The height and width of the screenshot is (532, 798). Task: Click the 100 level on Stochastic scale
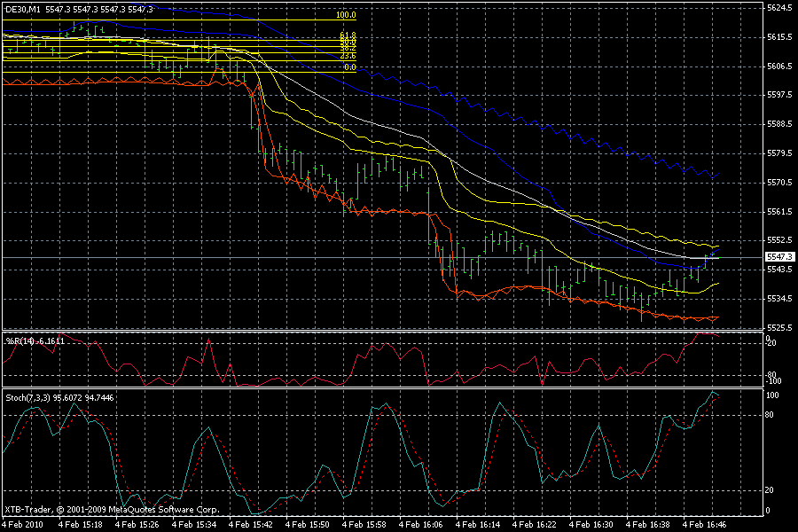point(772,395)
